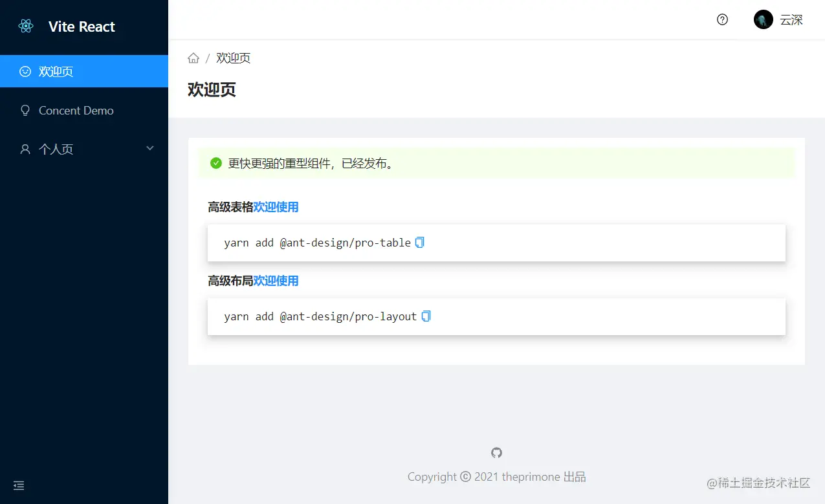825x504 pixels.
Task: Click the lightbulb icon of Concent Demo
Action: (25, 110)
